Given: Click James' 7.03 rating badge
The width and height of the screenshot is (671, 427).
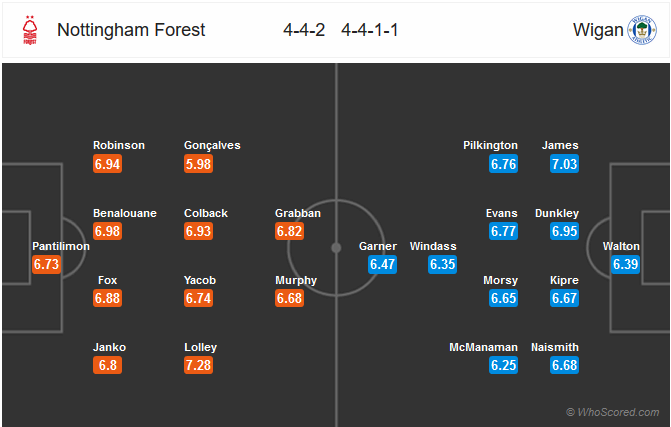Looking at the screenshot, I should tap(564, 164).
